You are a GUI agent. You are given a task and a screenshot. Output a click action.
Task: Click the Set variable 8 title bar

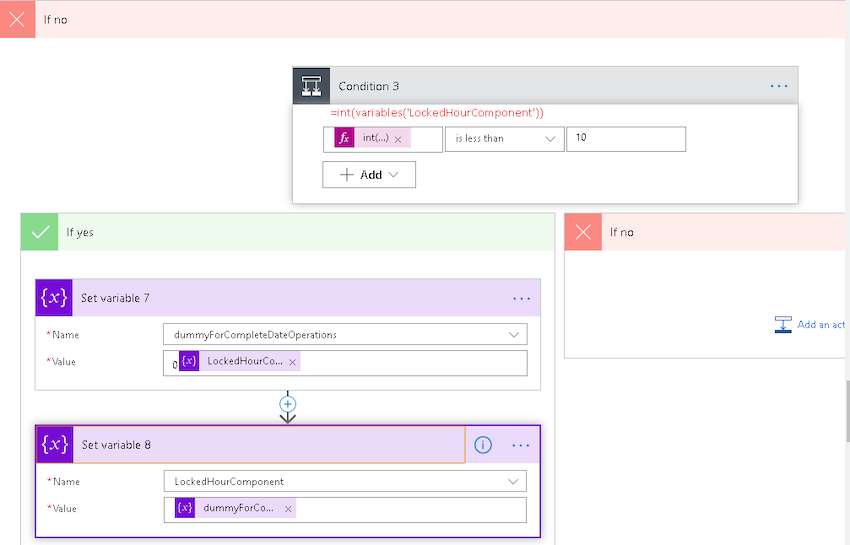250,445
